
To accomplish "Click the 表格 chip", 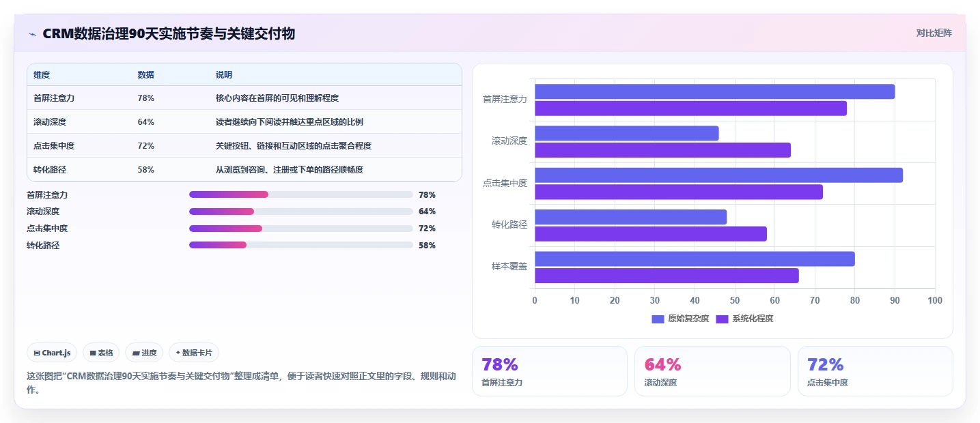I will click(101, 353).
